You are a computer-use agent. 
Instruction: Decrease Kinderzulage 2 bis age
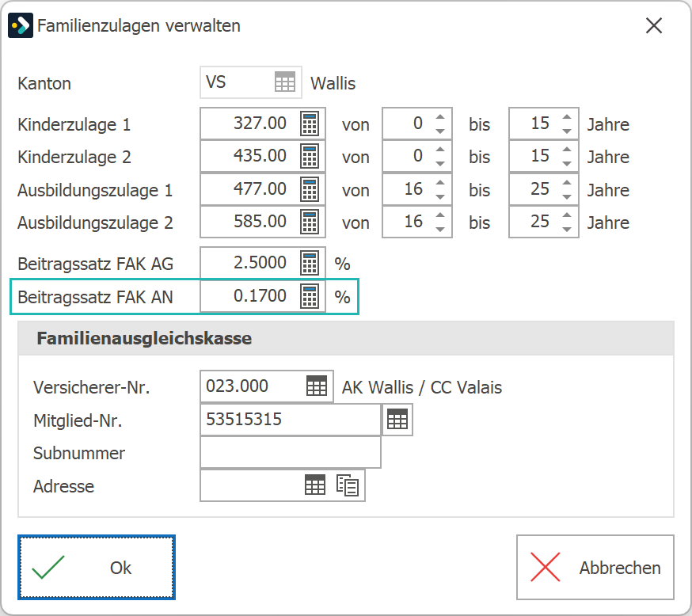(x=567, y=164)
